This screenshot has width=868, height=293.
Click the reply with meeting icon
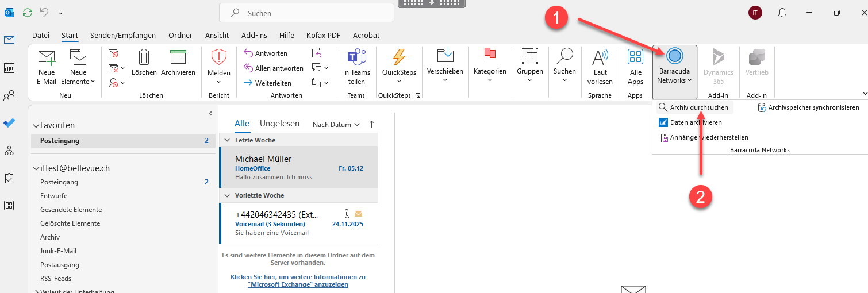(x=317, y=53)
